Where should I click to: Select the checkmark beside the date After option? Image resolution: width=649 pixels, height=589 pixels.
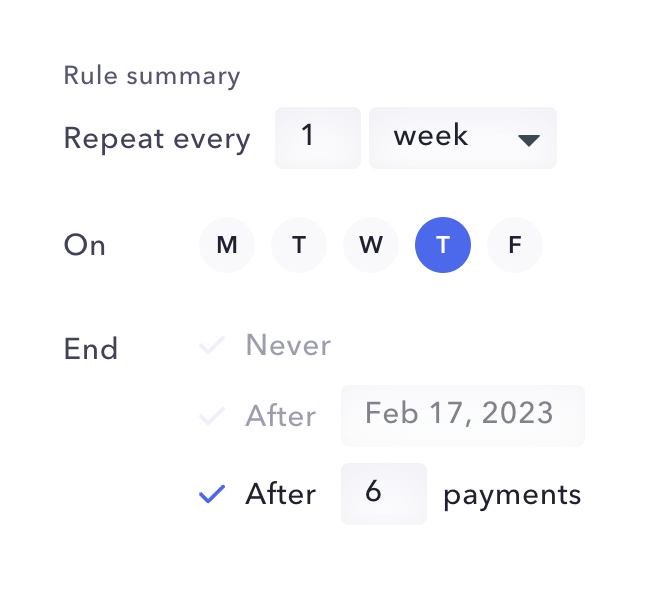pyautogui.click(x=211, y=415)
